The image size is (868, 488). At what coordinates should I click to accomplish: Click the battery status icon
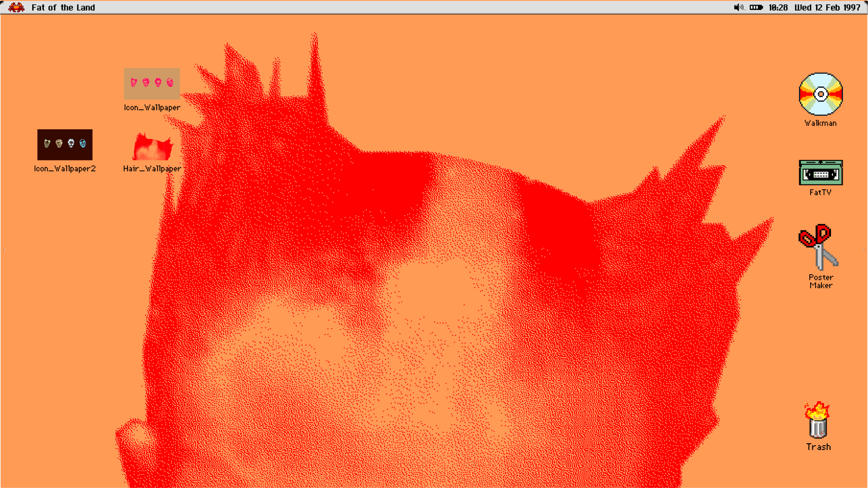click(x=756, y=7)
